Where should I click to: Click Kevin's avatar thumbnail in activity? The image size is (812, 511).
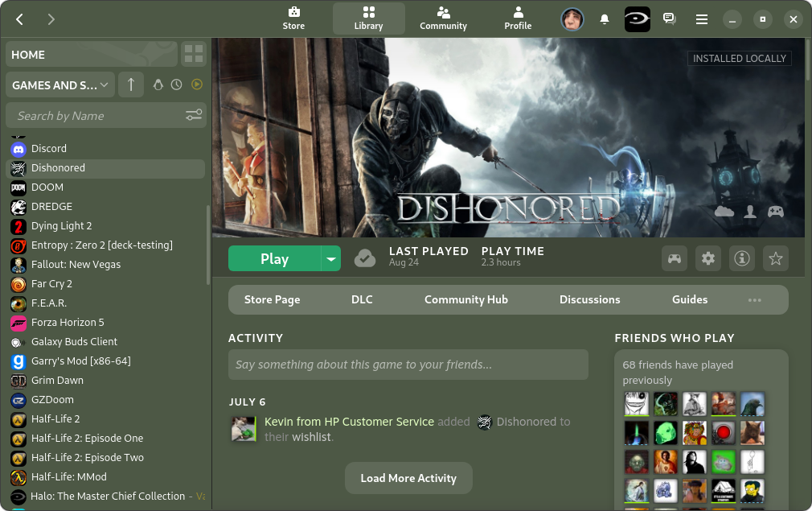[x=244, y=429]
